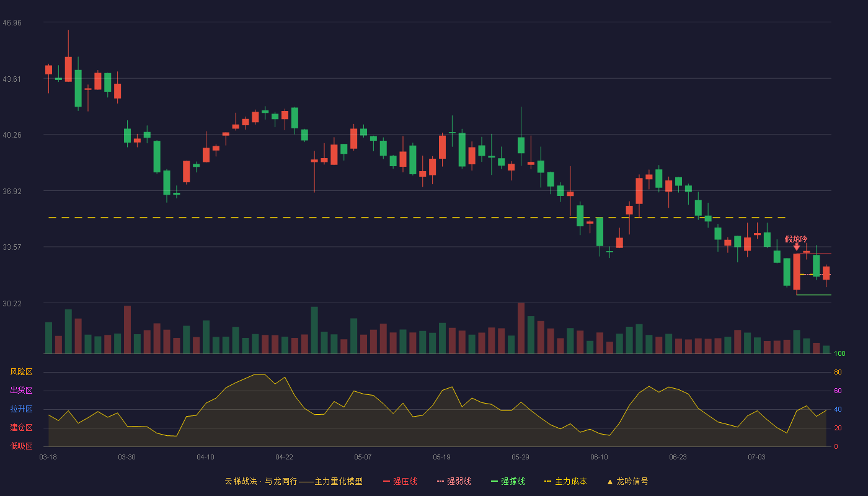868x496 pixels.
Task: Click the 拉升区 zone label
Action: [21, 409]
